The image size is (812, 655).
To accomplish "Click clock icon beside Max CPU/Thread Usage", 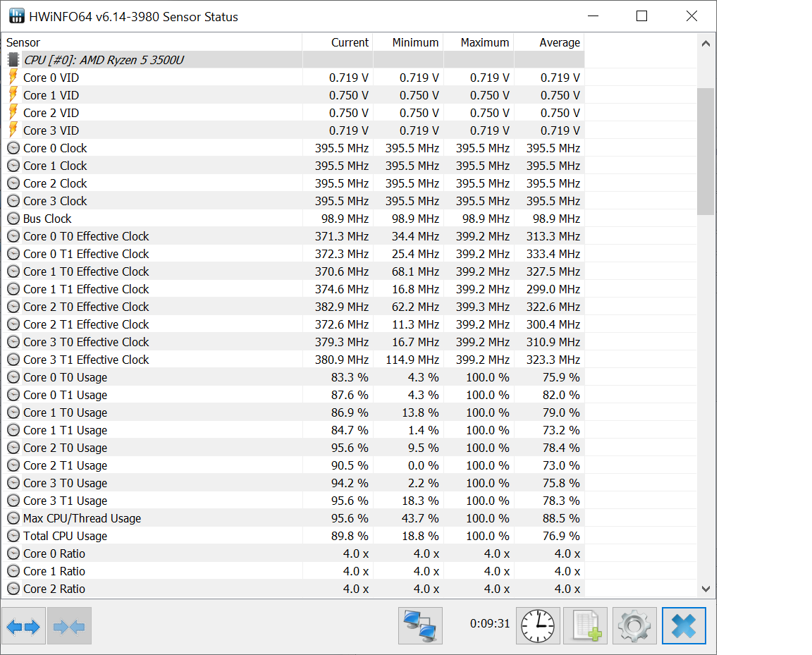I will pyautogui.click(x=13, y=518).
